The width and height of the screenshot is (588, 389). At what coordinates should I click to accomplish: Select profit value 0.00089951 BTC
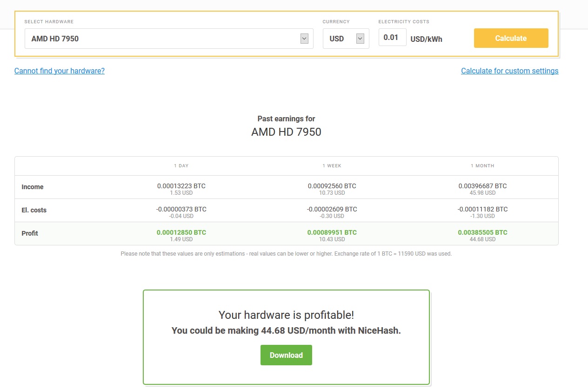coord(332,232)
